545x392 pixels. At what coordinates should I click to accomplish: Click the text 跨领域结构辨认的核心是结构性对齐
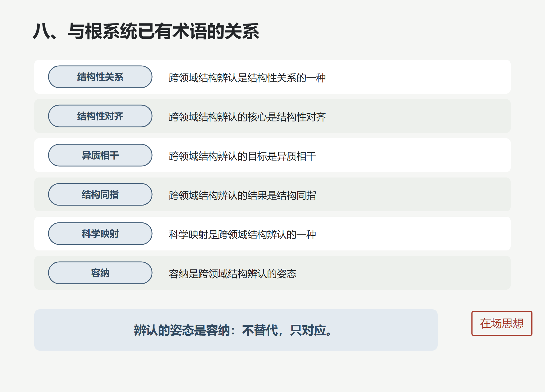coord(247,117)
